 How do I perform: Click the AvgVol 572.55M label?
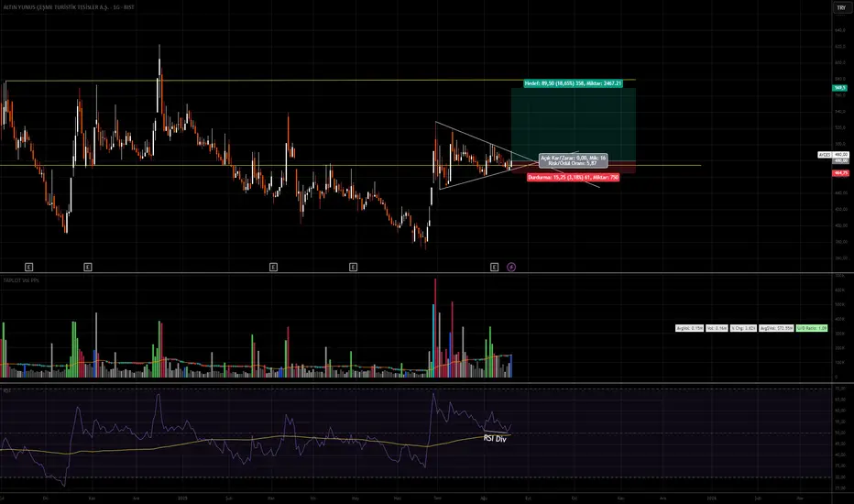pos(776,328)
